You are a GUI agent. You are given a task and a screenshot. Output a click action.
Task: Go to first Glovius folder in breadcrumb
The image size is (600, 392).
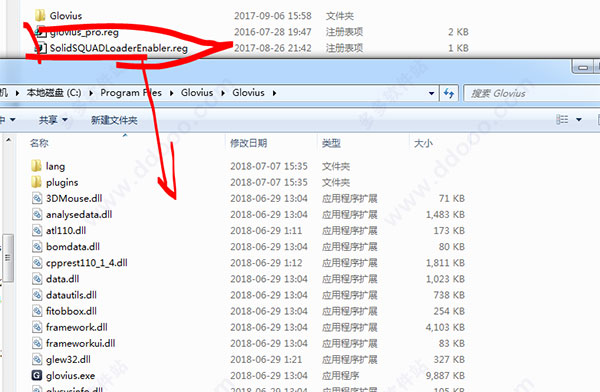[197, 93]
